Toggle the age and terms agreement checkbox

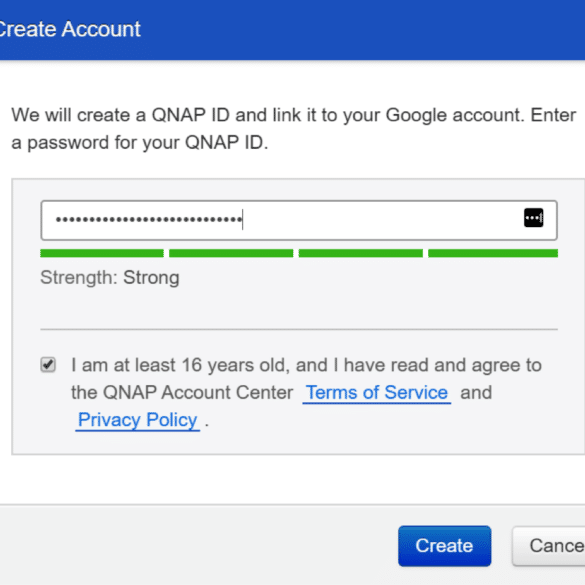click(x=48, y=365)
